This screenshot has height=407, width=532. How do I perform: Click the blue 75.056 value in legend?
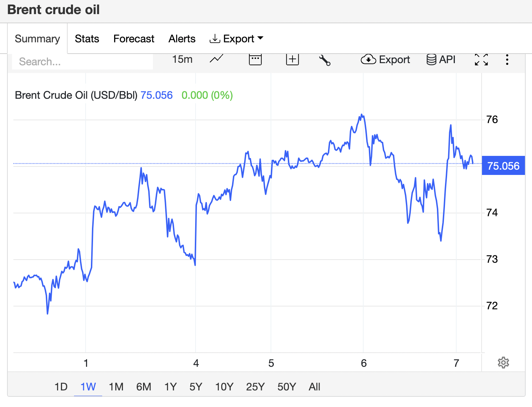[156, 95]
